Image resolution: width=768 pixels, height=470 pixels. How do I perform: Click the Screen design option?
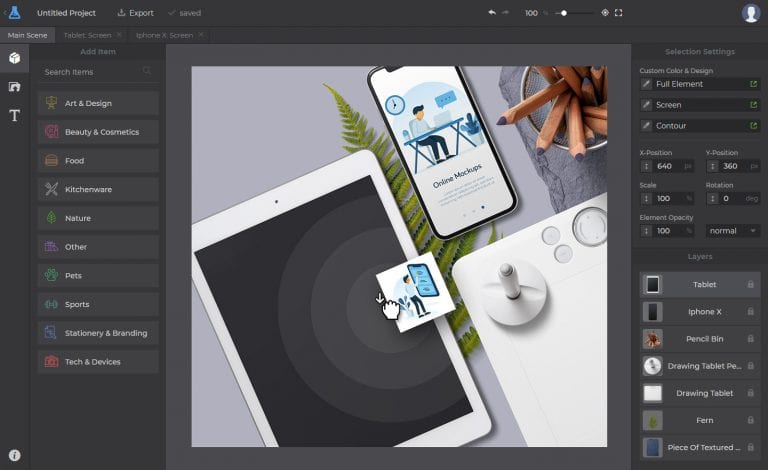point(699,105)
